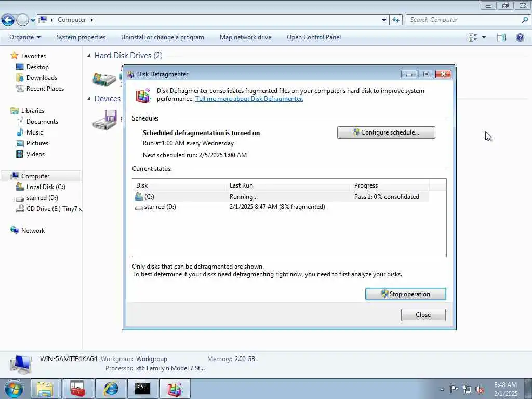
Task: Select the star red (D:) disk row
Action: (x=281, y=207)
